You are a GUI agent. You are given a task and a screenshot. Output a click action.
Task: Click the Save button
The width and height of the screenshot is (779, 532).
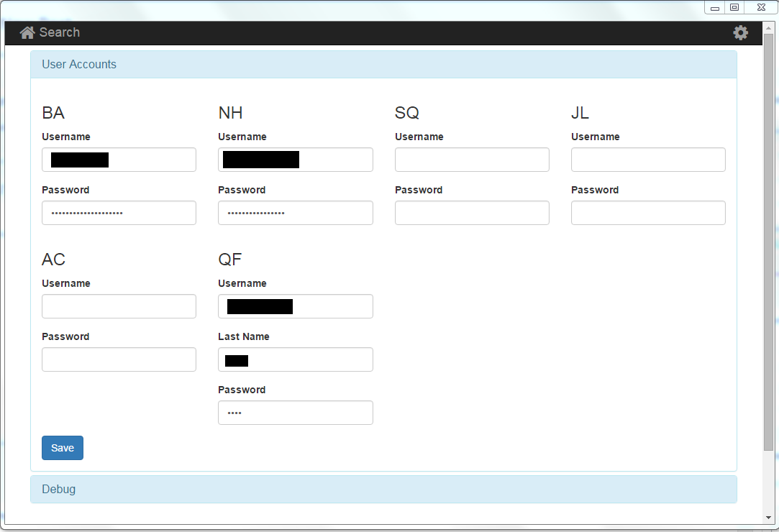pos(62,447)
